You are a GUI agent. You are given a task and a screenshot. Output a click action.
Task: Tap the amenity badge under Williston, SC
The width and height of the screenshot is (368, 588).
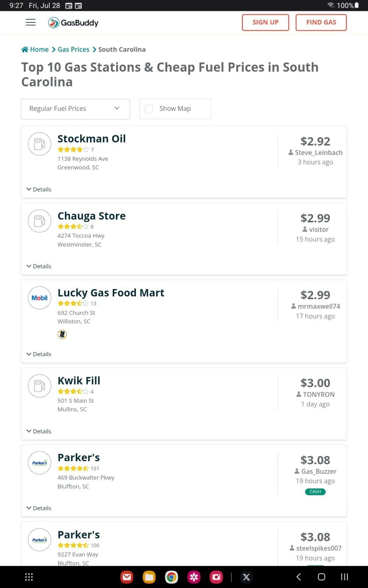pyautogui.click(x=62, y=334)
